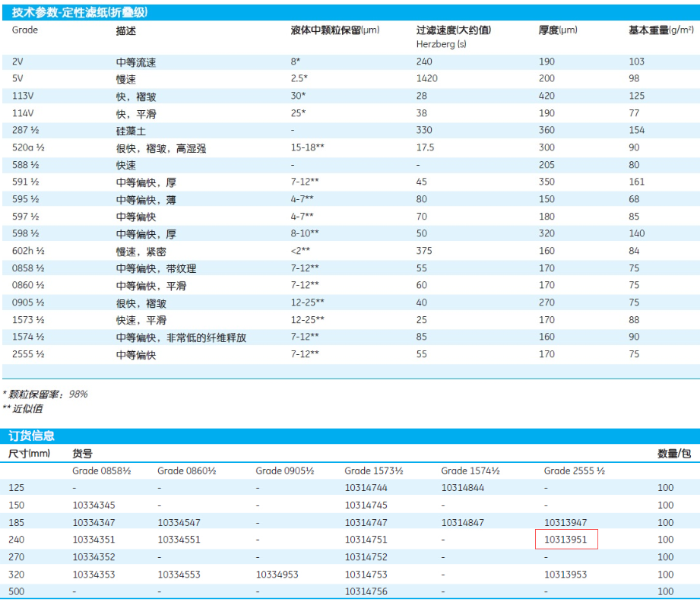Click the size 125 row label
700x605 pixels.
17,487
